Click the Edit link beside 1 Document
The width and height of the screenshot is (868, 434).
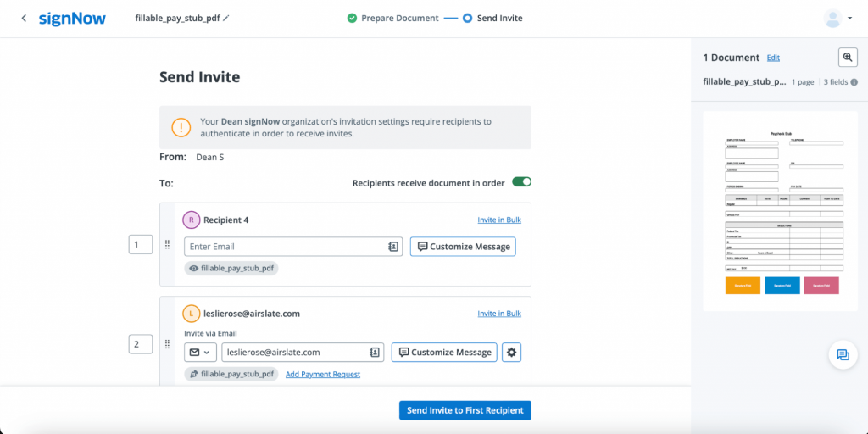point(773,58)
